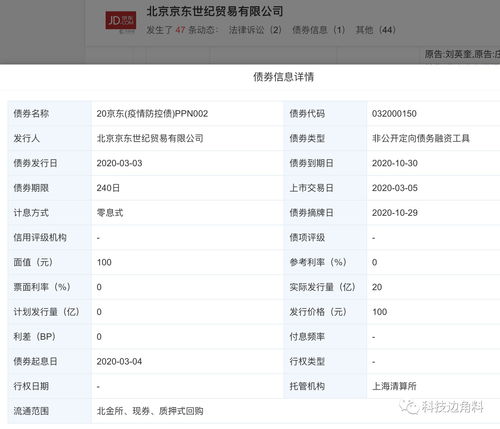The height and width of the screenshot is (429, 500).
Task: Click issue date 2020-03-03
Action: pos(119,163)
